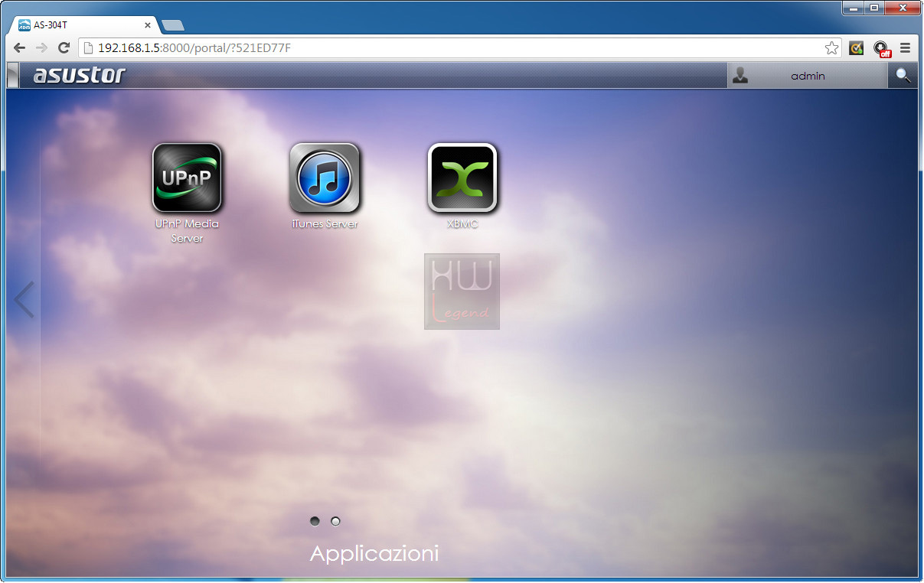Click the asustor logo

point(79,75)
